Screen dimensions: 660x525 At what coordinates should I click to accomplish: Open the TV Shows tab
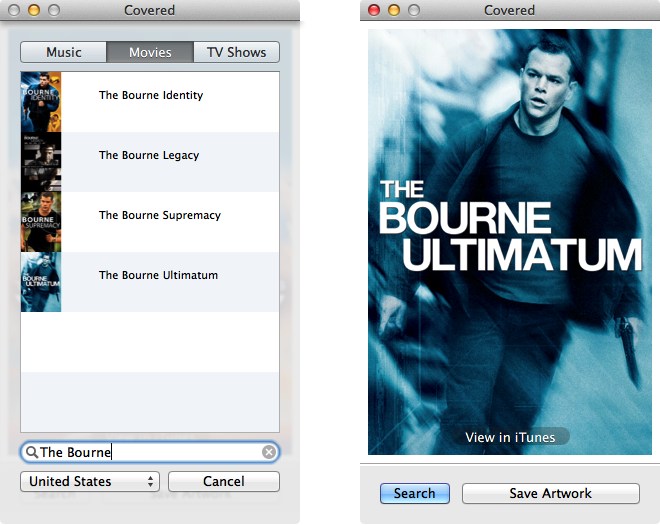tap(237, 52)
